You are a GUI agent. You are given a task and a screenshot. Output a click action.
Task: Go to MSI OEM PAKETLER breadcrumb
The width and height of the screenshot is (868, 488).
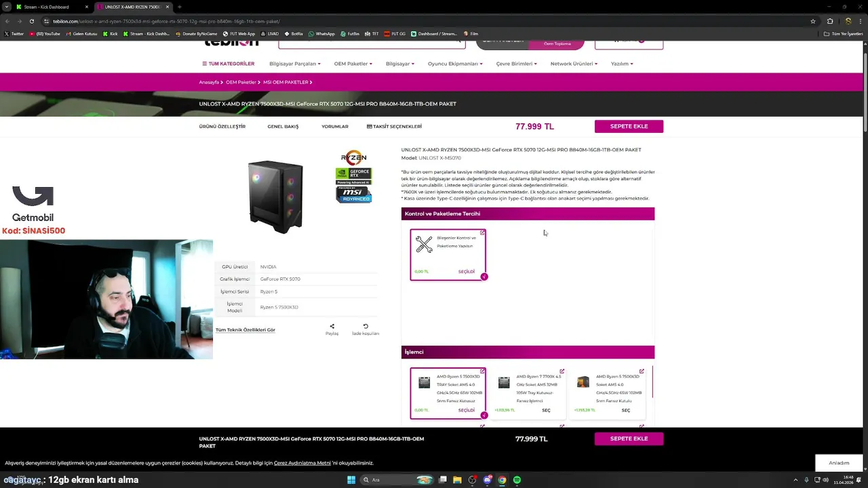(285, 82)
